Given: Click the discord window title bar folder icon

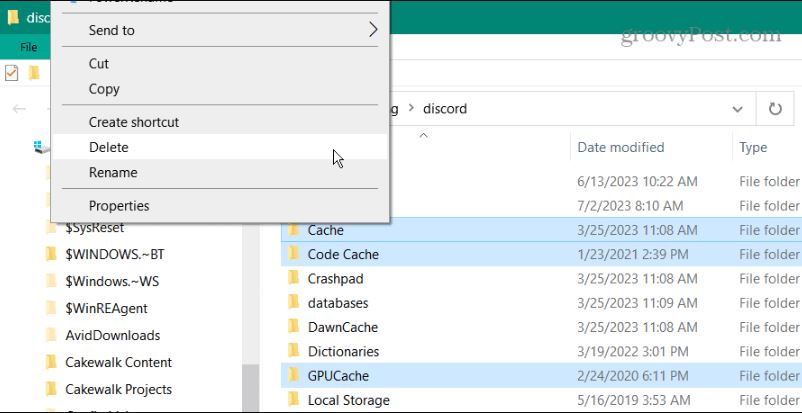Looking at the screenshot, I should click(x=13, y=17).
